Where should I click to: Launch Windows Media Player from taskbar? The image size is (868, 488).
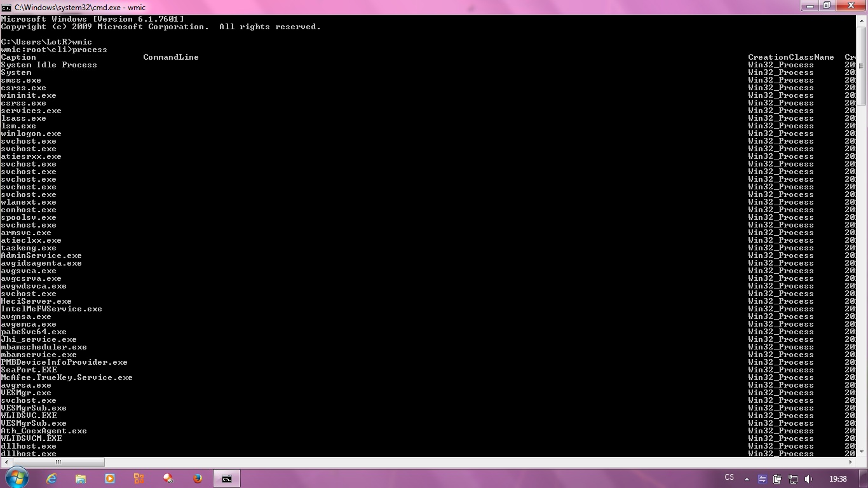[110, 478]
